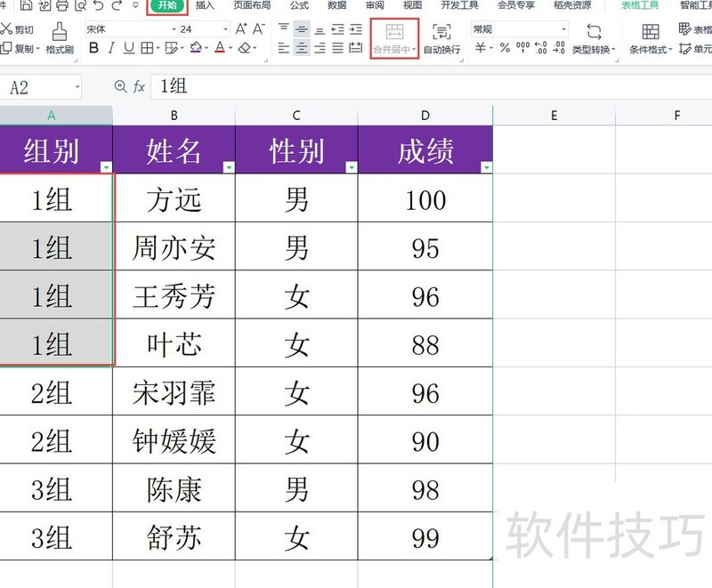Click the fill color bucket swatch

pyautogui.click(x=196, y=47)
